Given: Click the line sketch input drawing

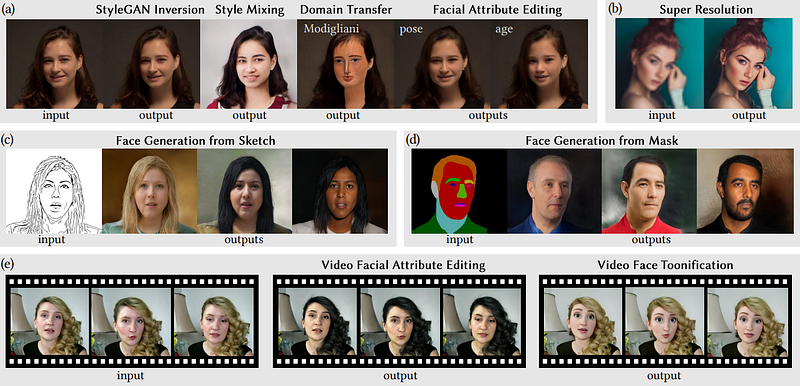Looking at the screenshot, I should (x=54, y=191).
